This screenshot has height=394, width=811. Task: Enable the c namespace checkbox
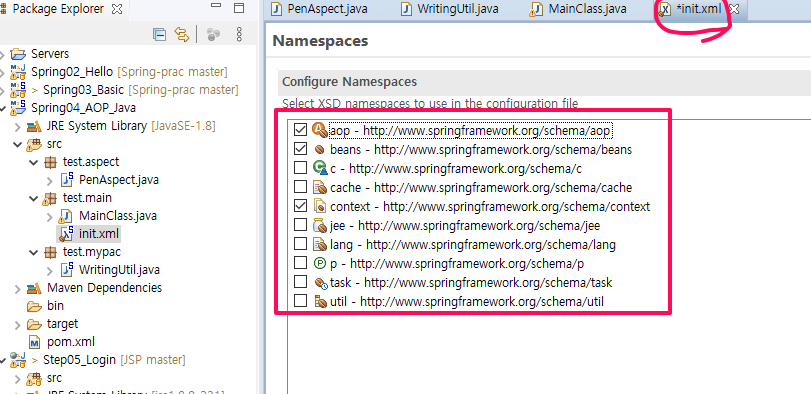300,168
